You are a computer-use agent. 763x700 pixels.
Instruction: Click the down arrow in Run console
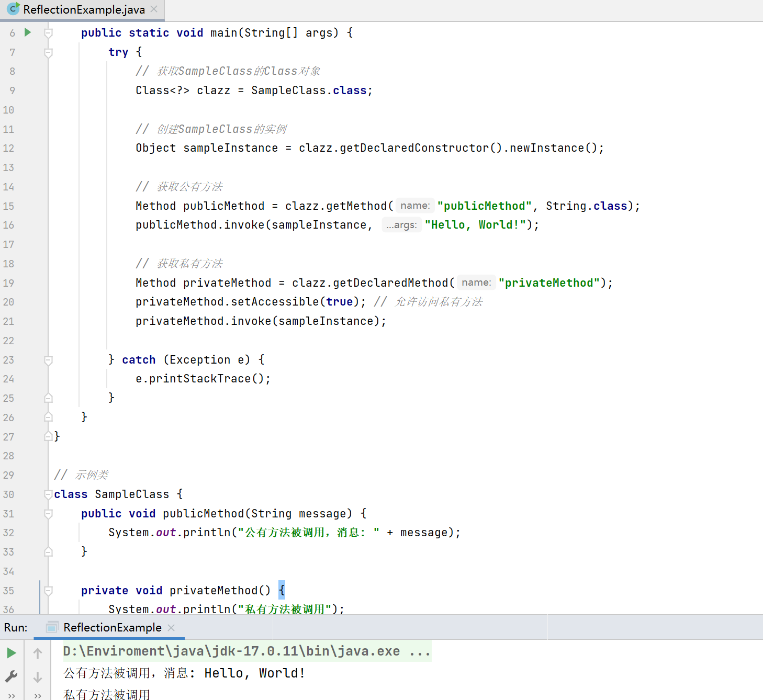[38, 677]
